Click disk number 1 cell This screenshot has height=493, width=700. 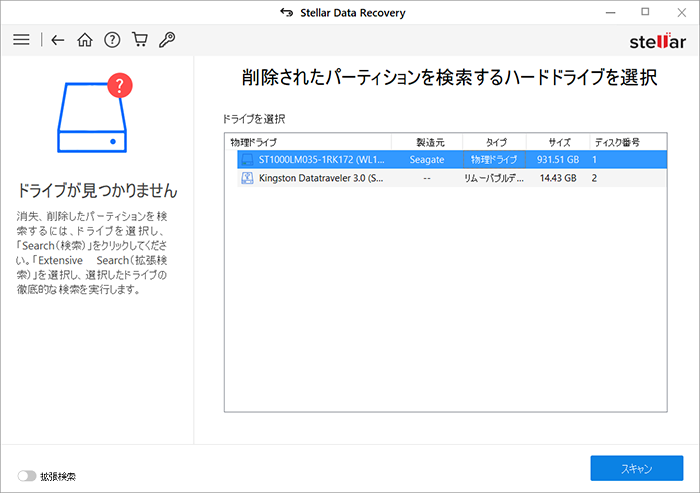tap(594, 160)
